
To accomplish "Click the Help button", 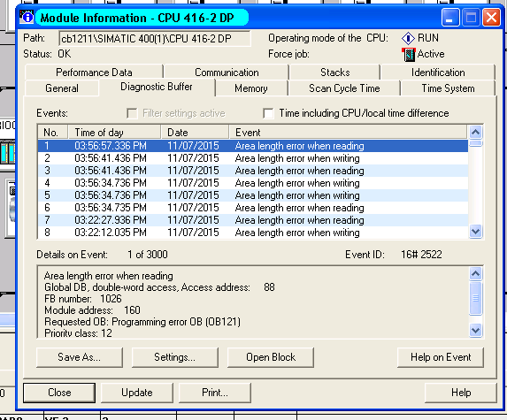I will pos(461,393).
